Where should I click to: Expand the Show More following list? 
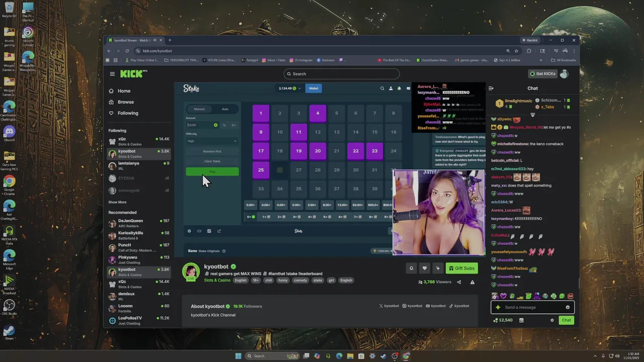coord(117,202)
